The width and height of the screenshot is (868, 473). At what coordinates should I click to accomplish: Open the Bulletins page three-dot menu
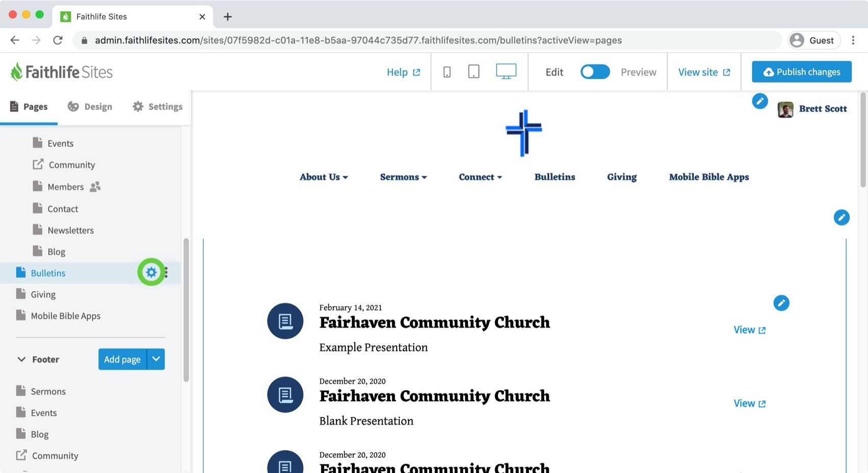click(166, 272)
